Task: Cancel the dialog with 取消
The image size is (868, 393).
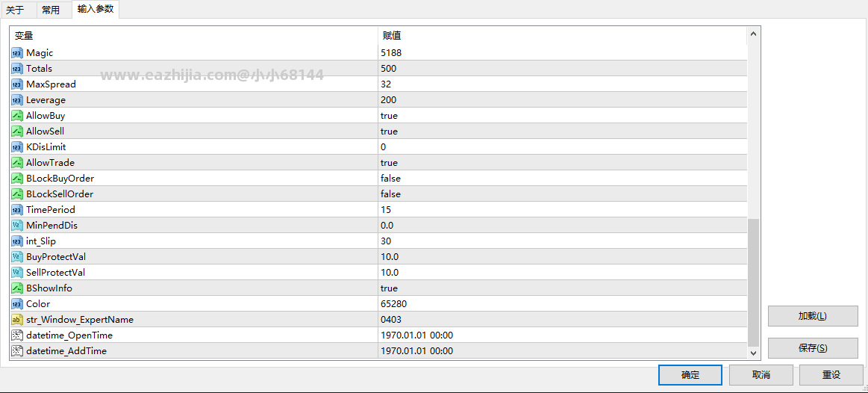Action: coord(761,375)
